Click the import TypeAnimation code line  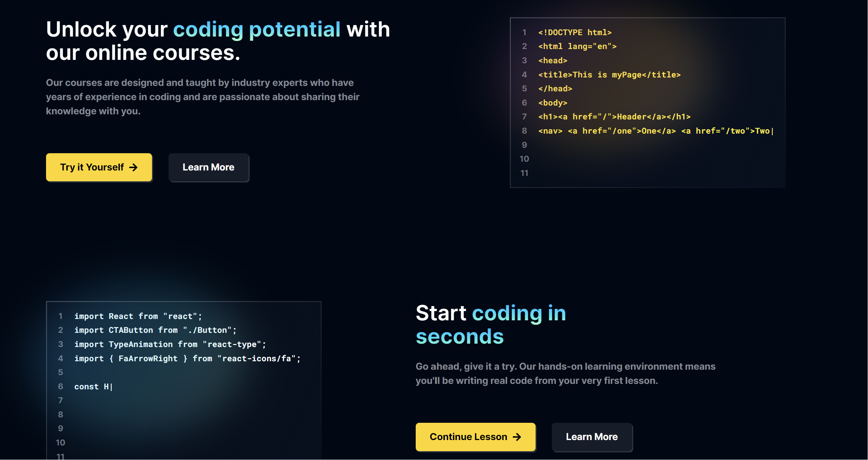(x=170, y=344)
